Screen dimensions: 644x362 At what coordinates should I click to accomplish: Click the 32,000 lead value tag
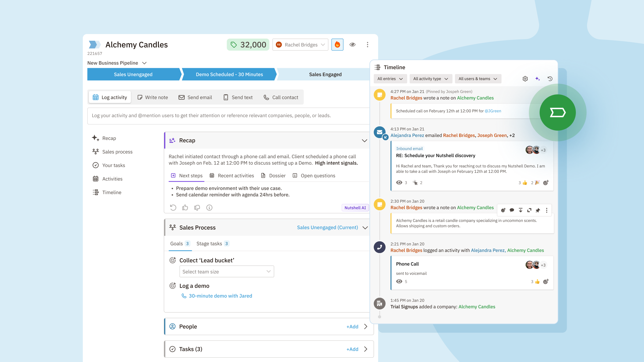[248, 45]
